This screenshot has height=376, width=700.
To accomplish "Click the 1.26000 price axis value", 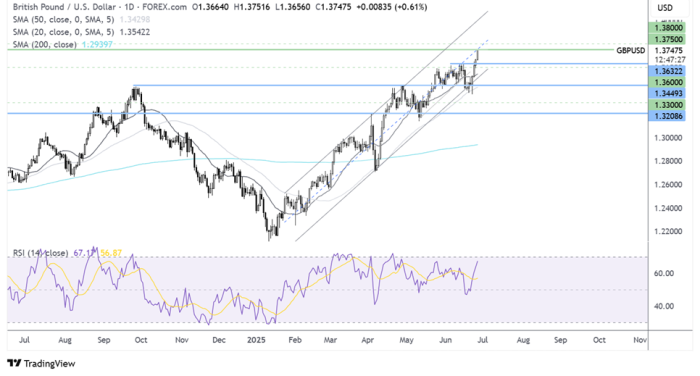I will coord(668,184).
